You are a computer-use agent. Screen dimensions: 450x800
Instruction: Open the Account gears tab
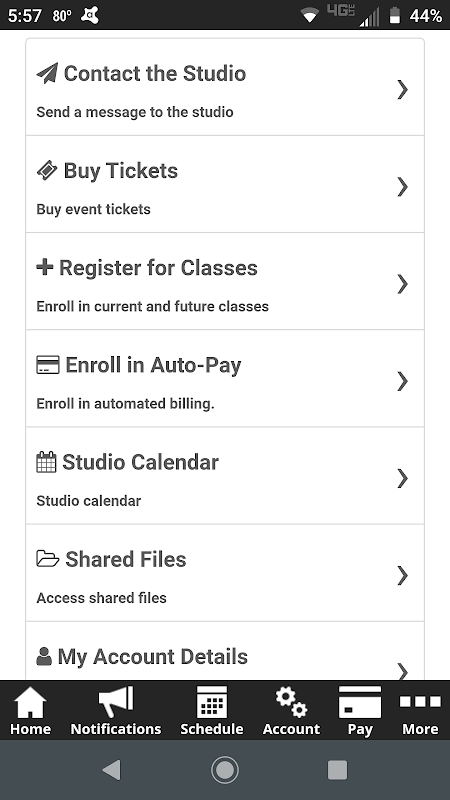(291, 711)
